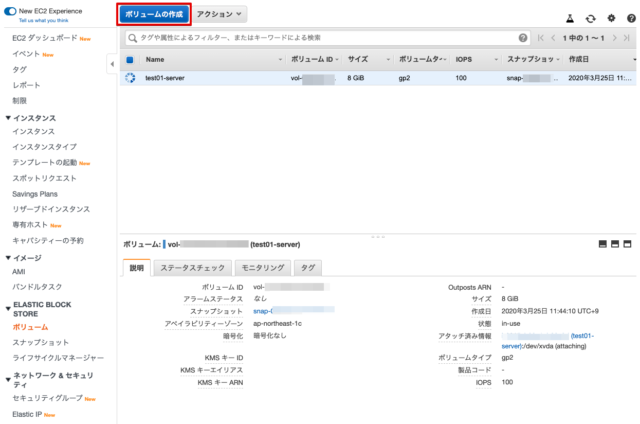The width and height of the screenshot is (640, 424).
Task: Click the ボリュームの作成 button
Action: pos(154,14)
